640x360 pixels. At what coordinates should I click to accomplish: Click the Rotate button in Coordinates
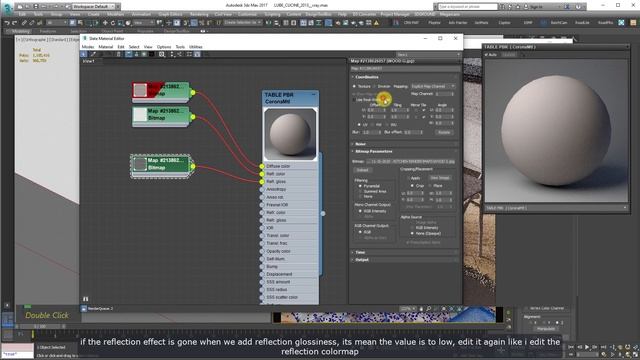click(x=444, y=132)
